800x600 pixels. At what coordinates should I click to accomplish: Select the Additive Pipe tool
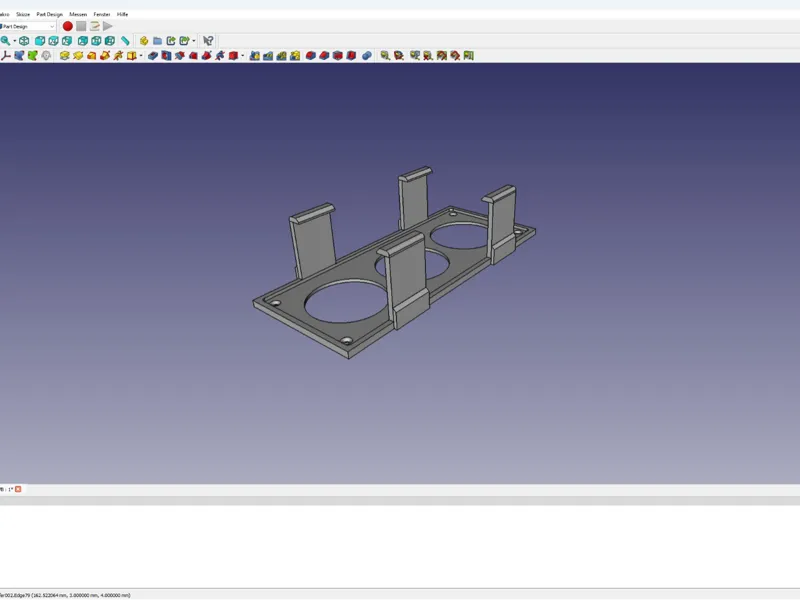click(105, 56)
